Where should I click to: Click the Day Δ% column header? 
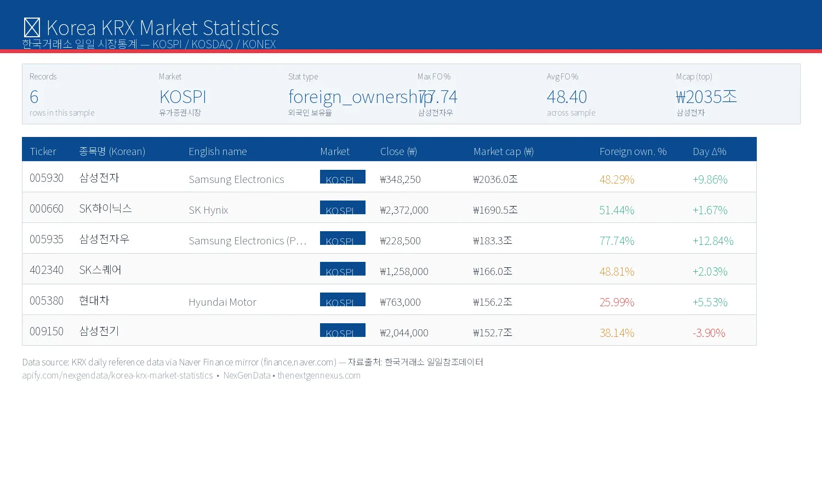click(x=710, y=152)
